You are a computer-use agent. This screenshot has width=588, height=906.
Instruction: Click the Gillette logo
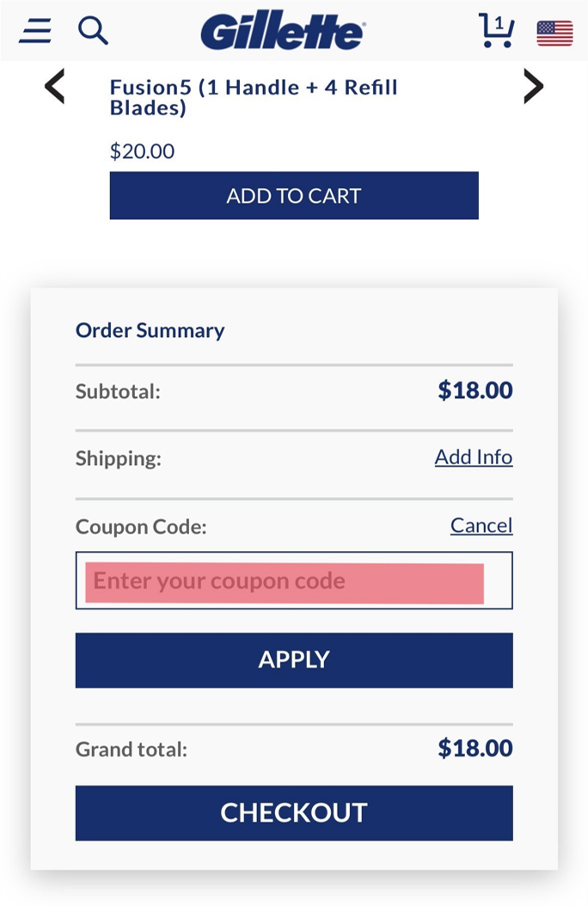pyautogui.click(x=284, y=31)
